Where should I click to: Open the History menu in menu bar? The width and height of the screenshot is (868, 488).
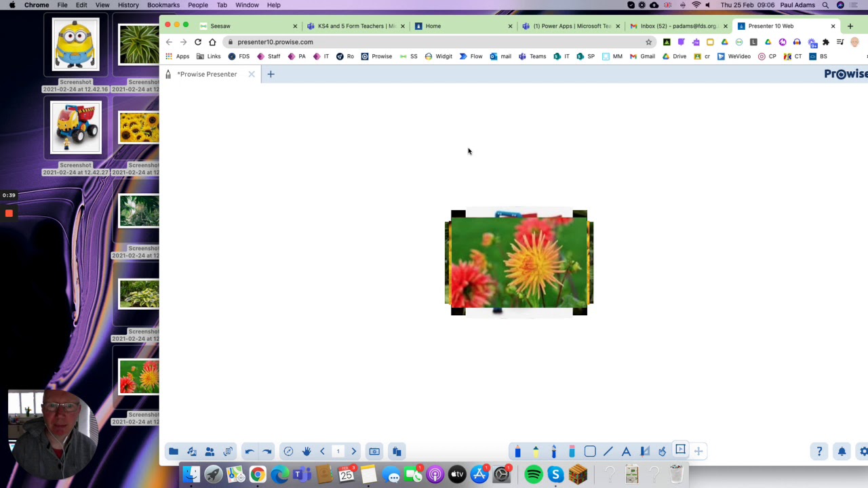128,5
